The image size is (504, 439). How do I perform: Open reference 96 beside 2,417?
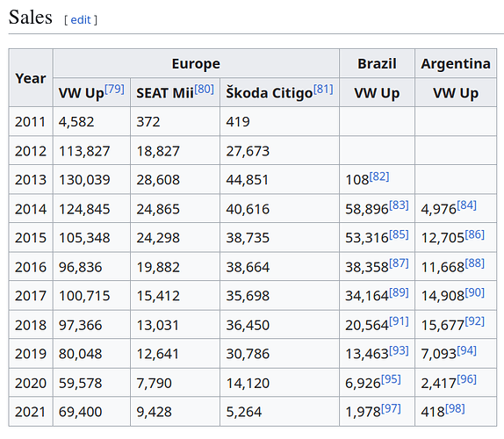click(x=467, y=379)
